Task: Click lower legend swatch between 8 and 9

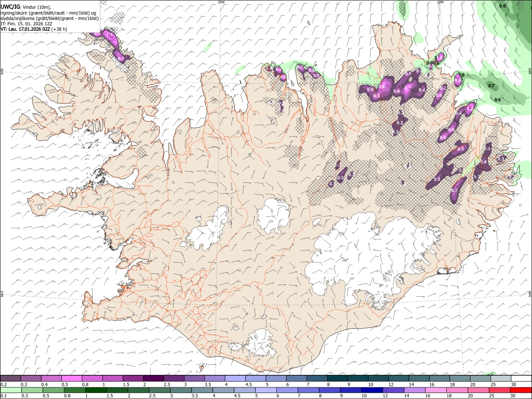Action: point(330,390)
